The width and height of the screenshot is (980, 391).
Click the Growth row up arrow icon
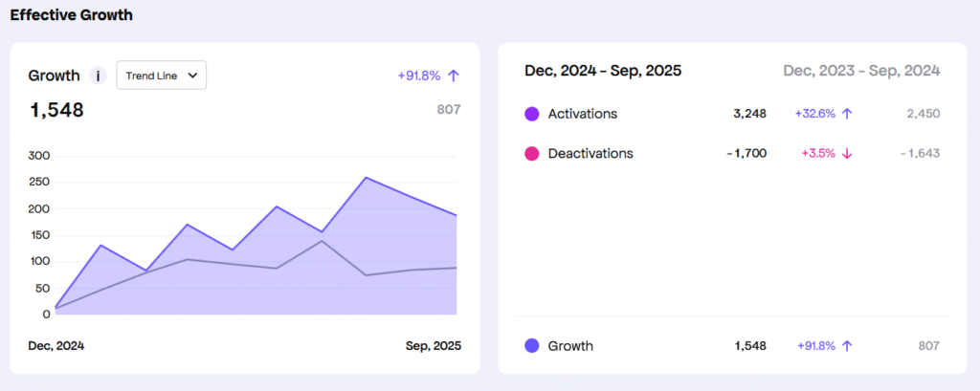(847, 346)
